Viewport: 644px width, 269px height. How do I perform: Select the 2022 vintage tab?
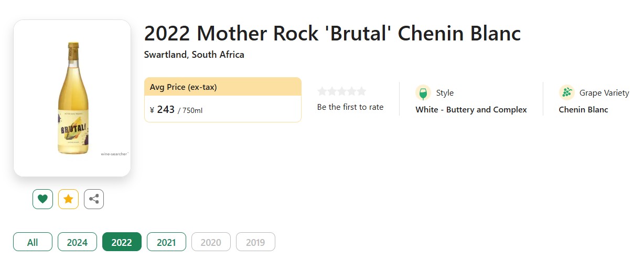point(122,242)
